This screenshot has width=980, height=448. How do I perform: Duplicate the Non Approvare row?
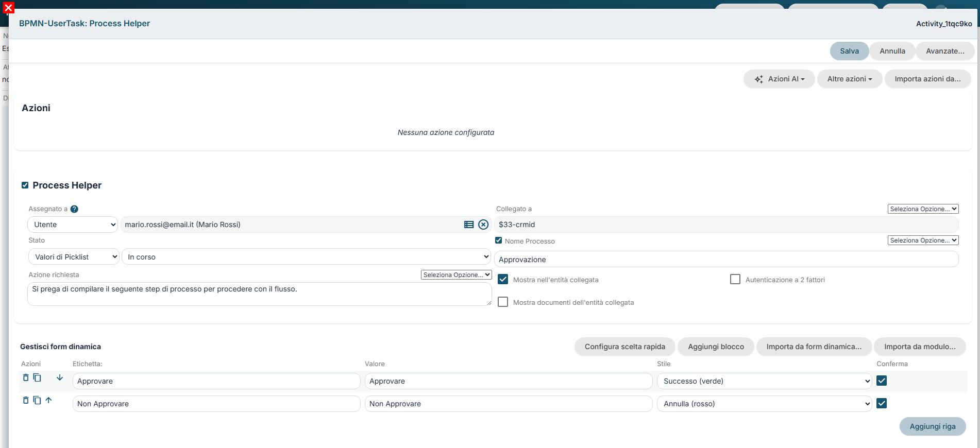coord(37,400)
